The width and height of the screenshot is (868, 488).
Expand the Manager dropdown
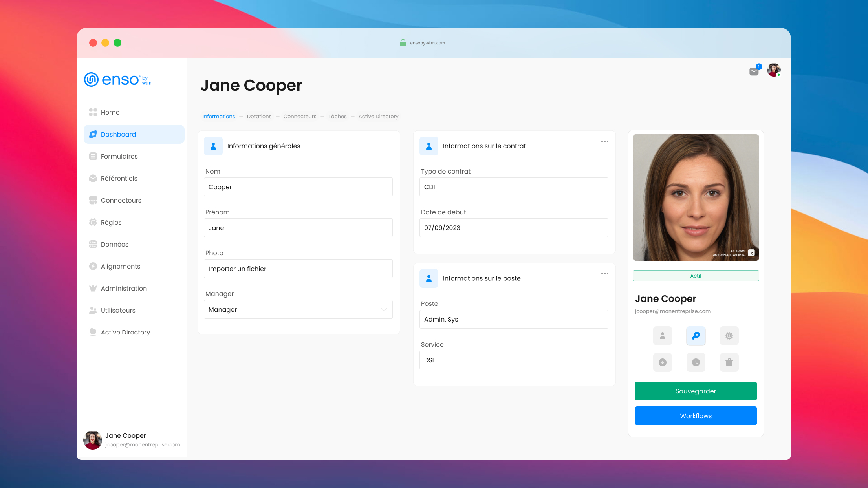coord(298,309)
